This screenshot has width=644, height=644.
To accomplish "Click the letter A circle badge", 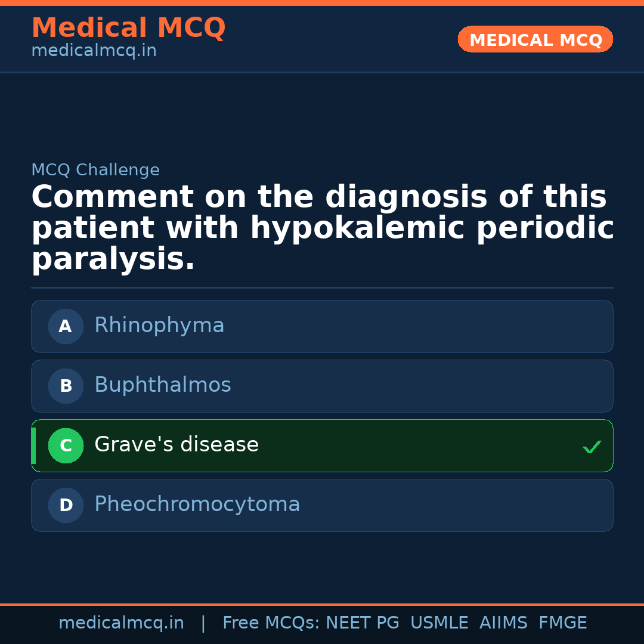I will 66,326.
